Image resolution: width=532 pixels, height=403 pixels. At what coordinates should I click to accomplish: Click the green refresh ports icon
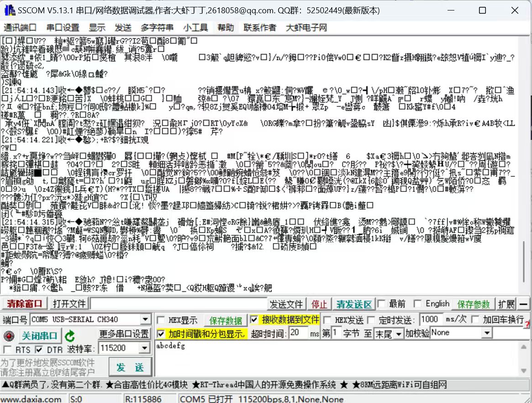70,336
